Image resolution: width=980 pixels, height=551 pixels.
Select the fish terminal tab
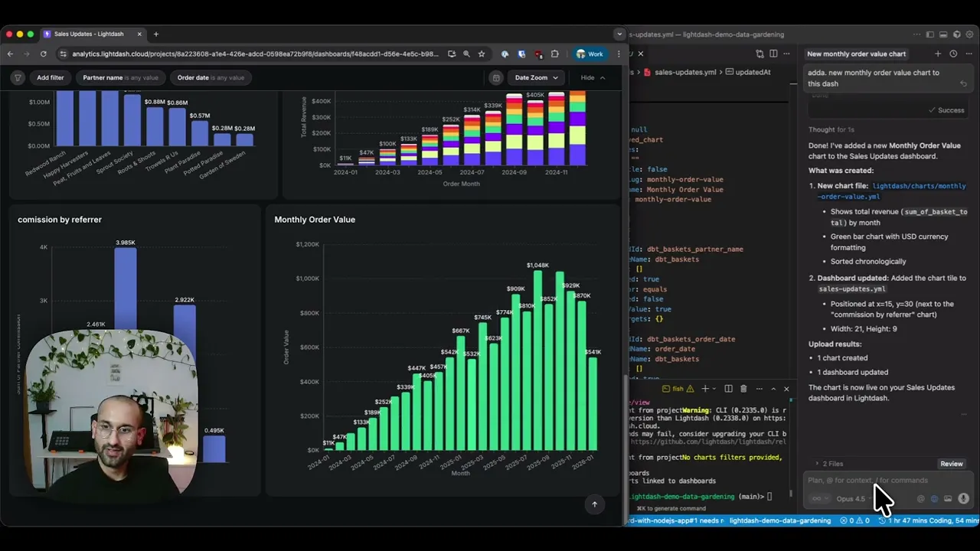pyautogui.click(x=678, y=389)
